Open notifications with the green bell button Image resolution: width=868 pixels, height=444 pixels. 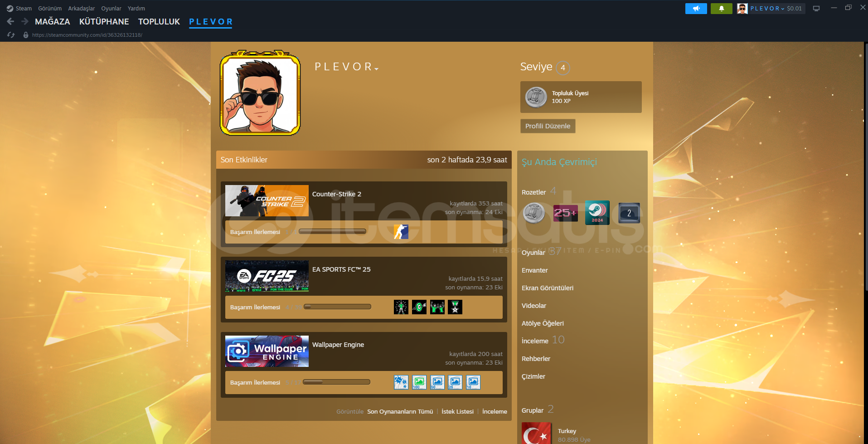point(722,9)
